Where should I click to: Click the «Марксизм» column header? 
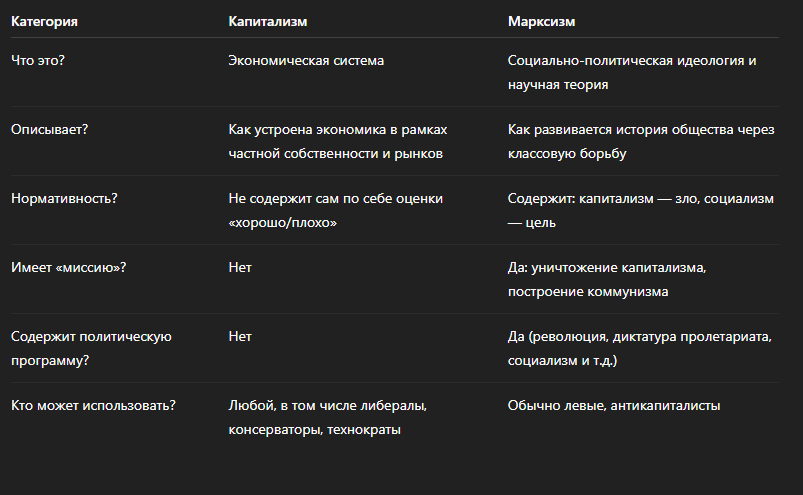tap(541, 20)
